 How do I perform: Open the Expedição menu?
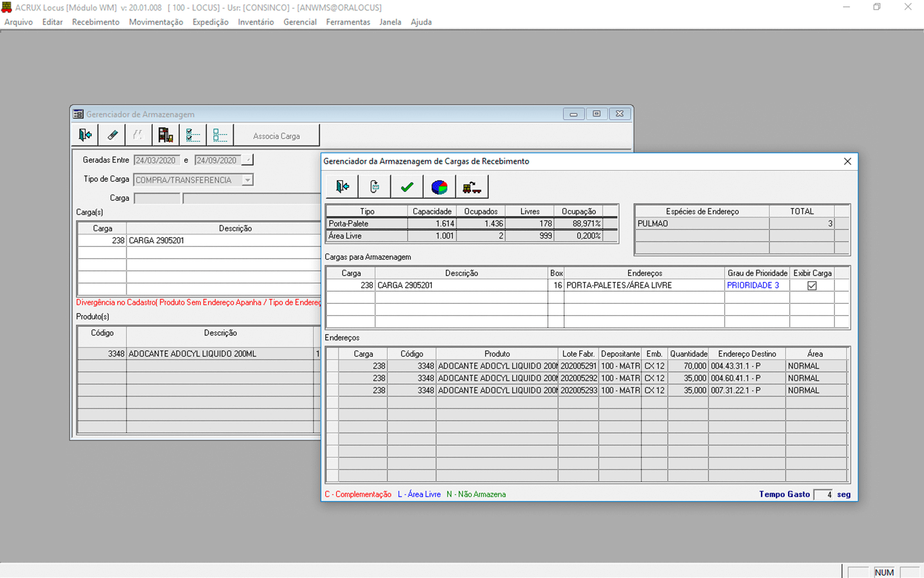coord(210,22)
